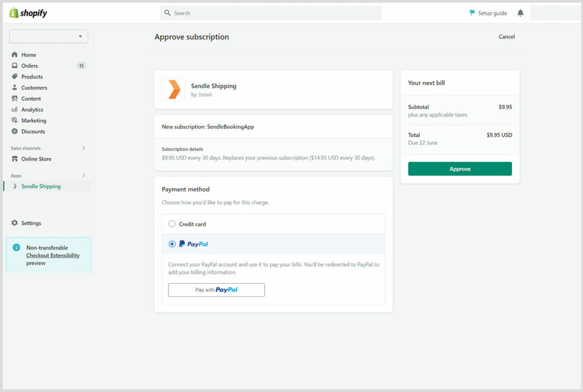Approve the subscription

[x=460, y=168]
